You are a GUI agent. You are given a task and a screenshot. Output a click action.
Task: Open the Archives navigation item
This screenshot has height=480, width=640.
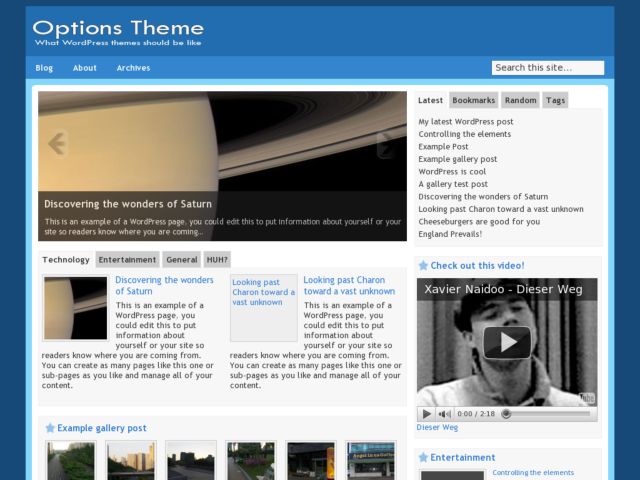tap(133, 68)
